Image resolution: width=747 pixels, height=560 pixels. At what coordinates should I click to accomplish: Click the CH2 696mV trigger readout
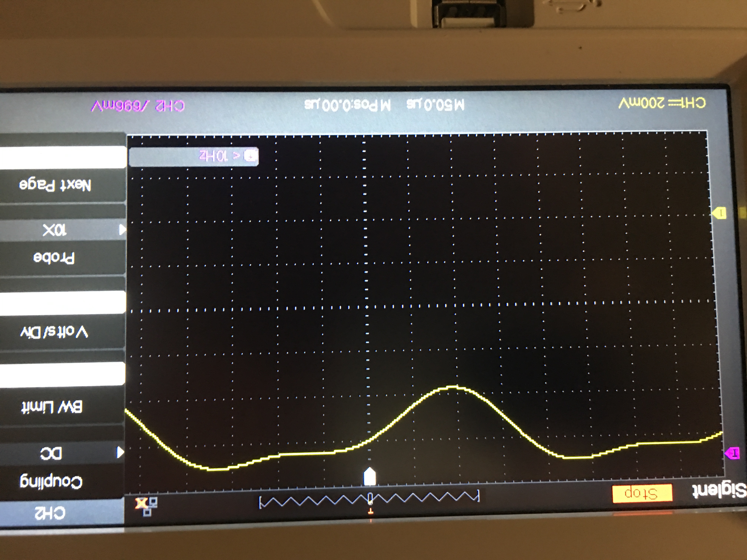[x=138, y=106]
